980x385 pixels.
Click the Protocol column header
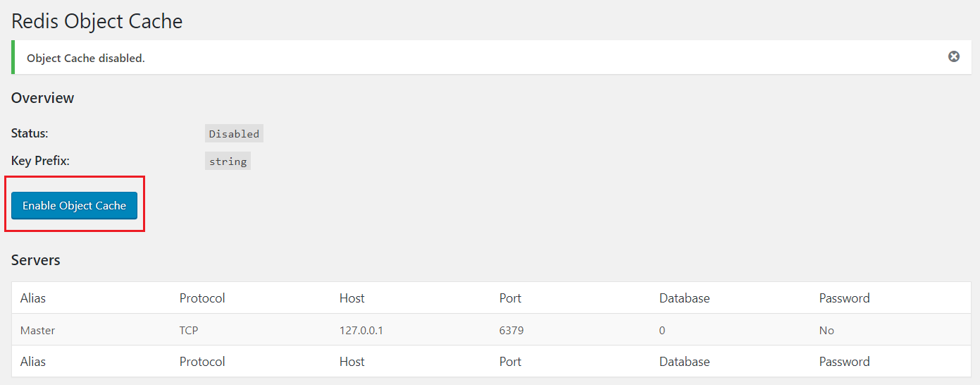tap(202, 298)
